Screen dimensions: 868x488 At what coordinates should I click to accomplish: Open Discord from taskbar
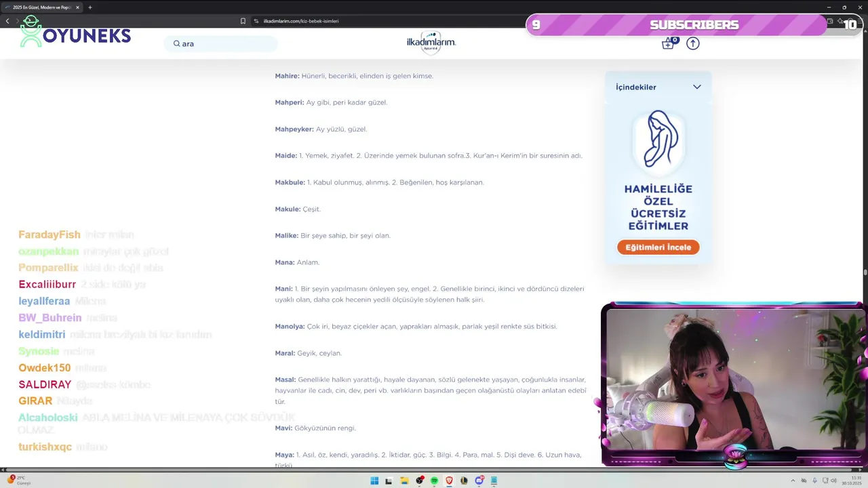click(479, 481)
